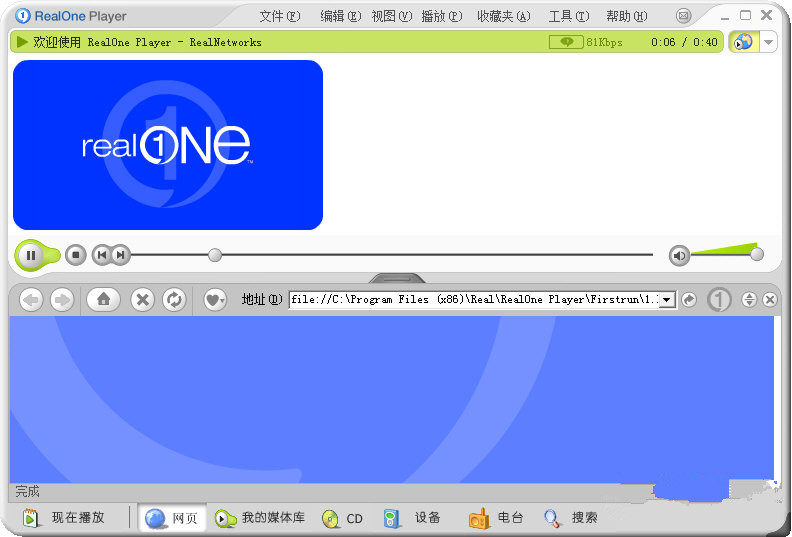Viewport: 792px width, 537px height.
Task: Click the stream quality eye indicator
Action: (x=566, y=42)
